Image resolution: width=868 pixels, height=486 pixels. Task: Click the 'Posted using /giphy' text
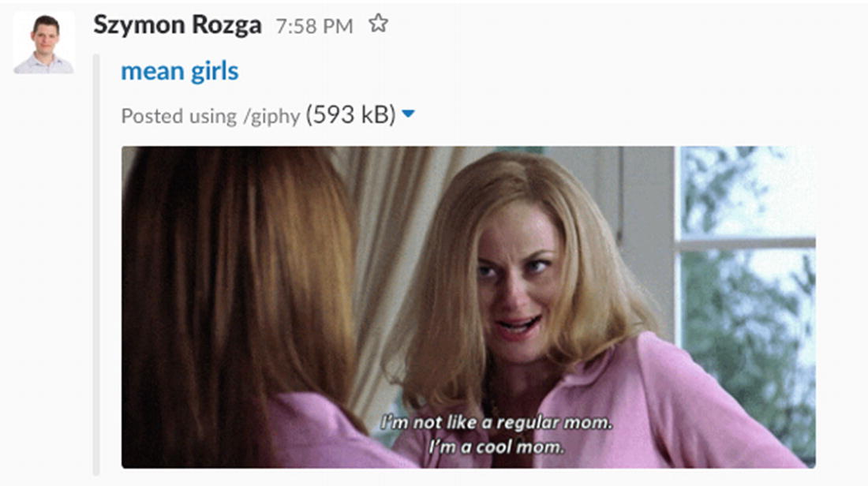(x=211, y=116)
